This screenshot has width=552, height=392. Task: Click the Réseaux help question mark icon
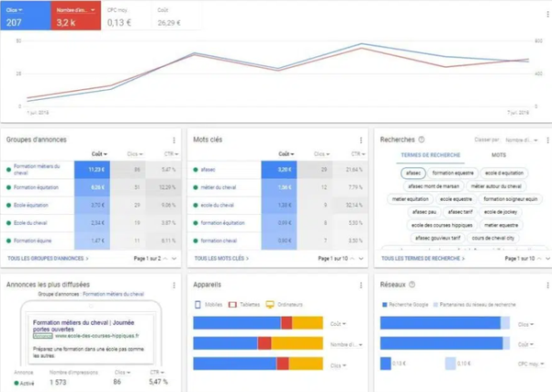(411, 285)
